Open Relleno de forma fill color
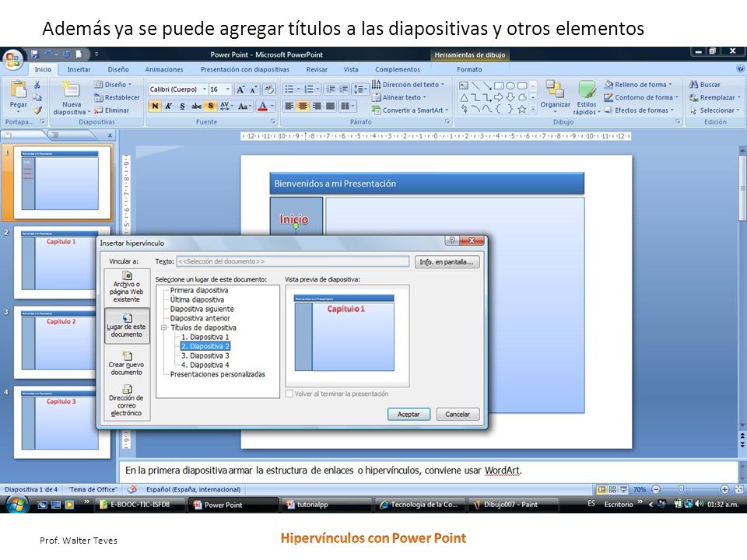The width and height of the screenshot is (747, 560). (638, 85)
